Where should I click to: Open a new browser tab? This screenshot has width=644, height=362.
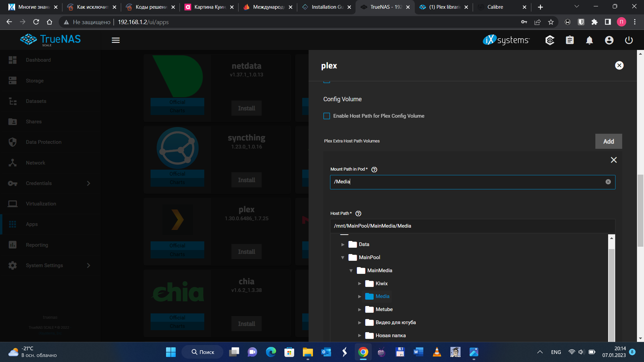pyautogui.click(x=540, y=7)
